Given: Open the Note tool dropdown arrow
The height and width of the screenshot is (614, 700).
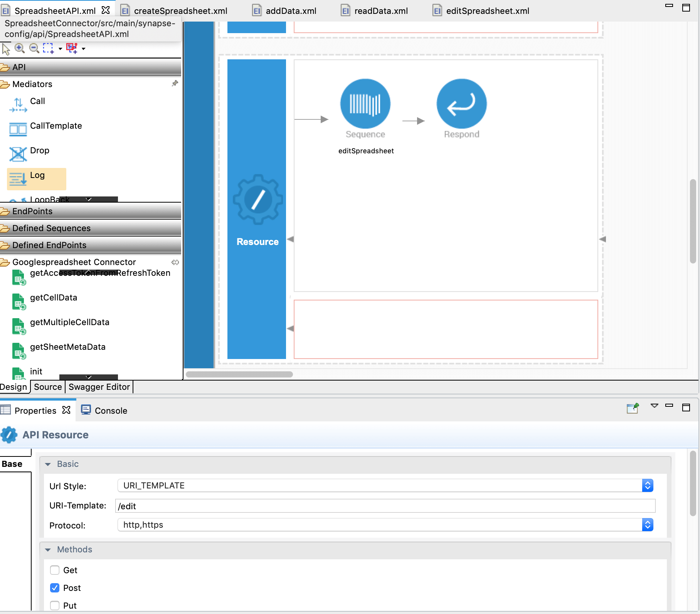Looking at the screenshot, I should 83,49.
